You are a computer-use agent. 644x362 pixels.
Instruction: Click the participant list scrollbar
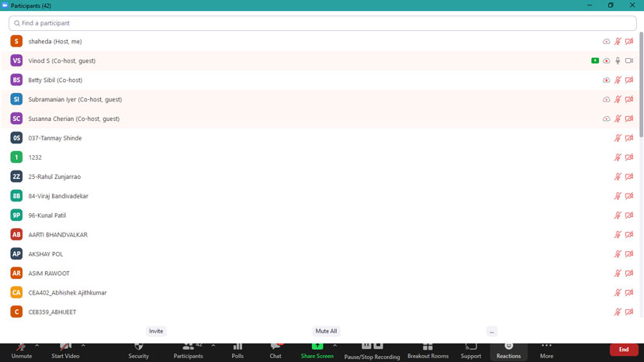641,85
